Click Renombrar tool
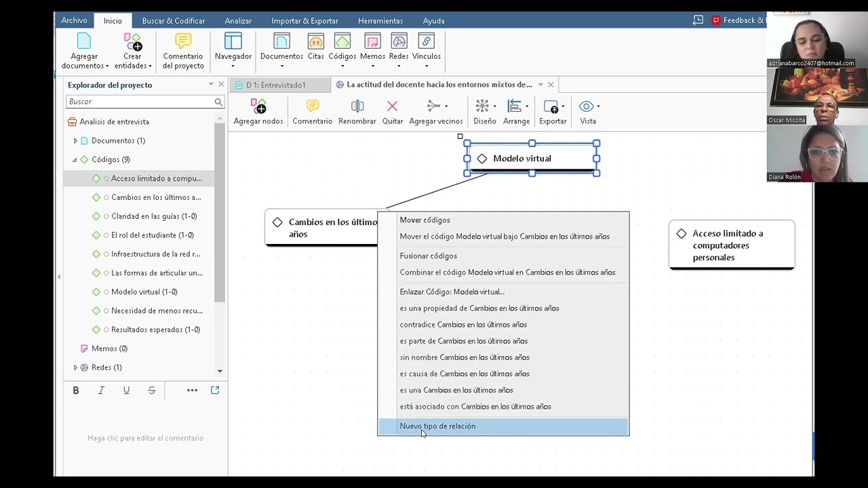This screenshot has height=488, width=868. tap(357, 113)
